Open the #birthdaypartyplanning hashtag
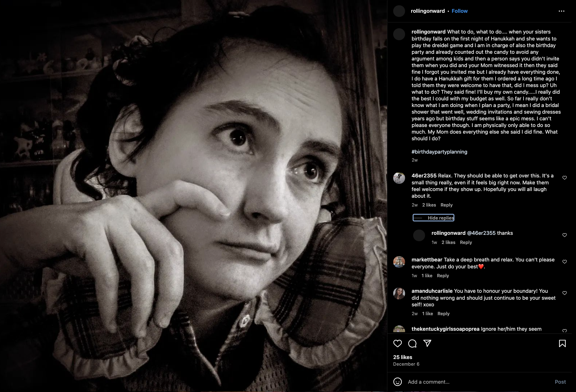Viewport: 576px width, 392px height. pyautogui.click(x=439, y=152)
